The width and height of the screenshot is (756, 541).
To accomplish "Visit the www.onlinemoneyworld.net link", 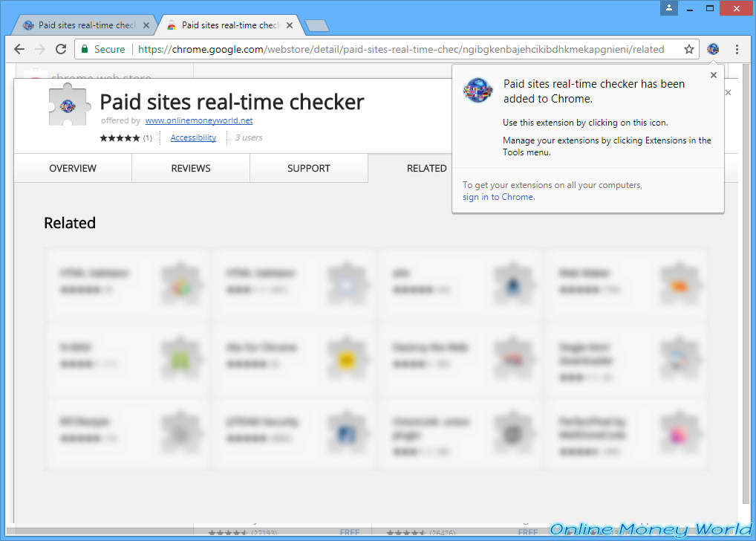I will click(x=199, y=120).
